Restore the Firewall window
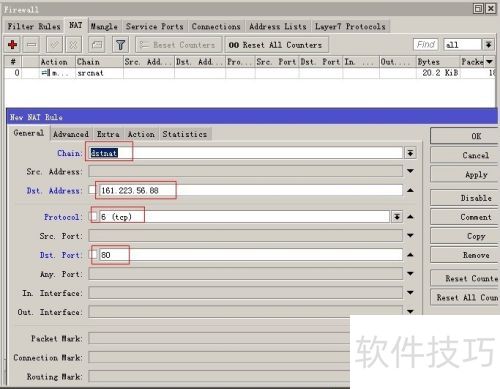Image resolution: width=500 pixels, height=389 pixels. (x=479, y=8)
